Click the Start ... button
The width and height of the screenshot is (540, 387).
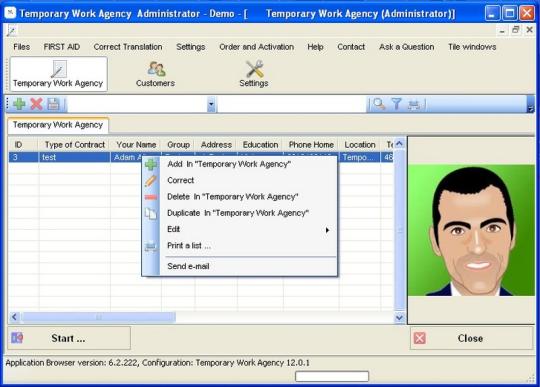(69, 338)
